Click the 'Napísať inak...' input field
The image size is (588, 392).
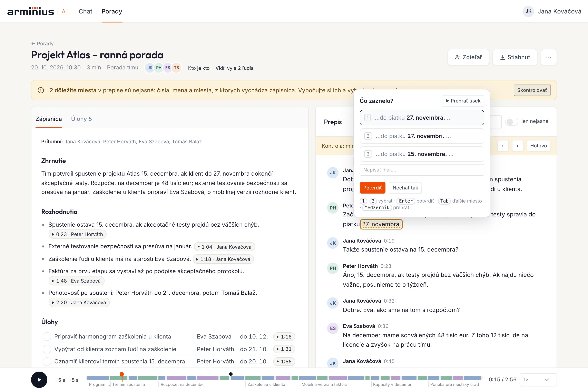[x=422, y=170]
